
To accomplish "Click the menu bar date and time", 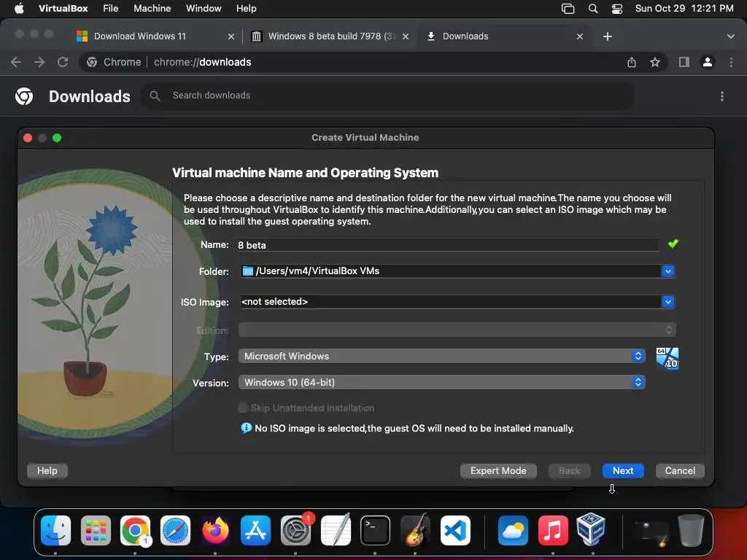I will tap(684, 8).
